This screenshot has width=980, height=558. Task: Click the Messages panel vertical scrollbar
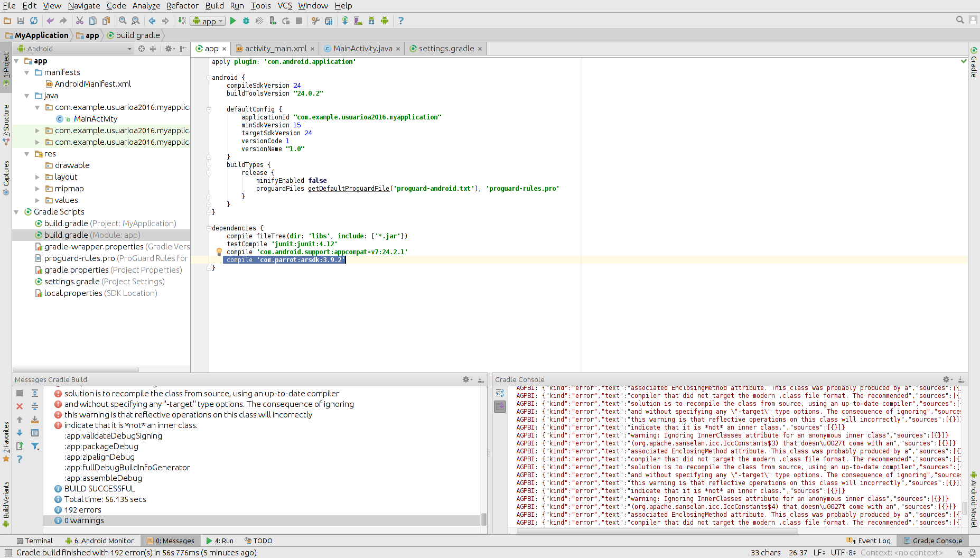point(483,519)
